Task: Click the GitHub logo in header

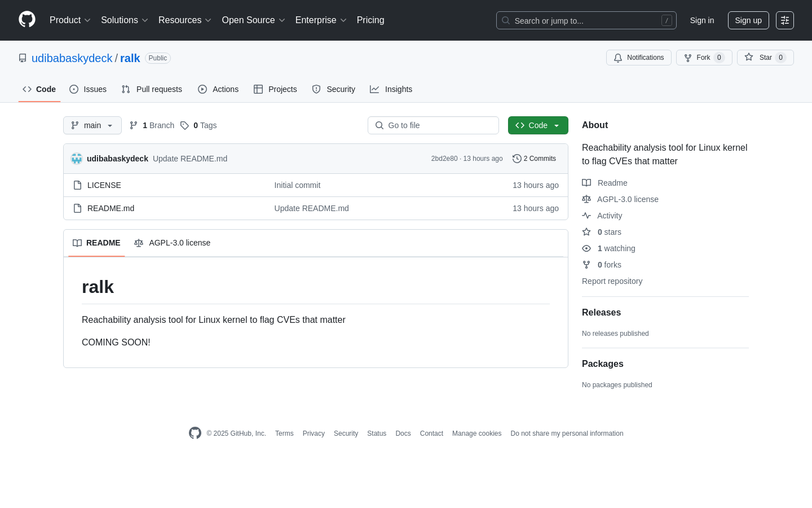Action: [x=27, y=20]
